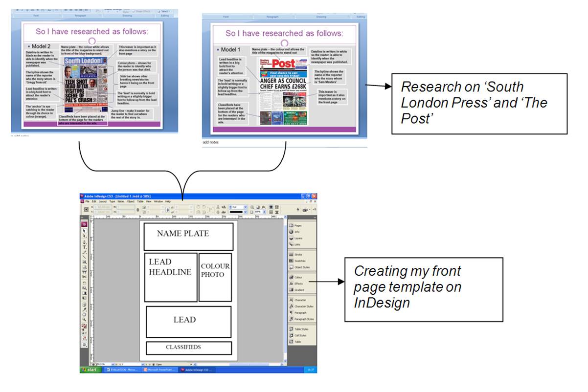Open the Gradient panel
Viewport: 588px width, 392px height.
(297, 290)
